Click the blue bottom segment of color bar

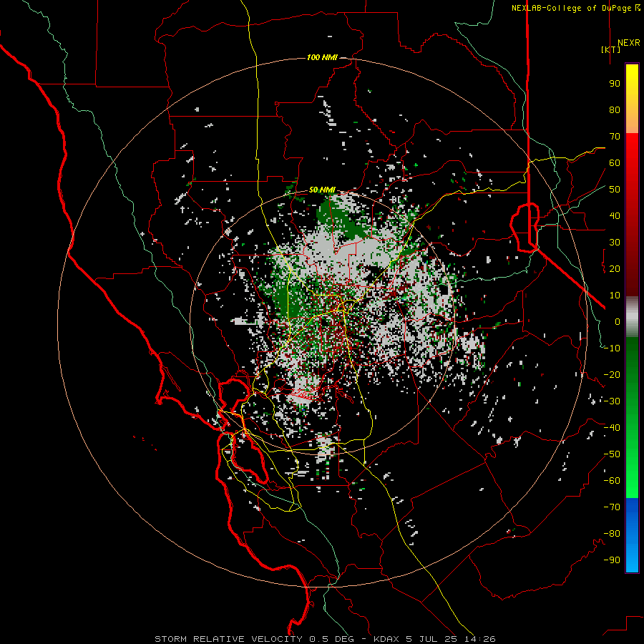point(632,535)
